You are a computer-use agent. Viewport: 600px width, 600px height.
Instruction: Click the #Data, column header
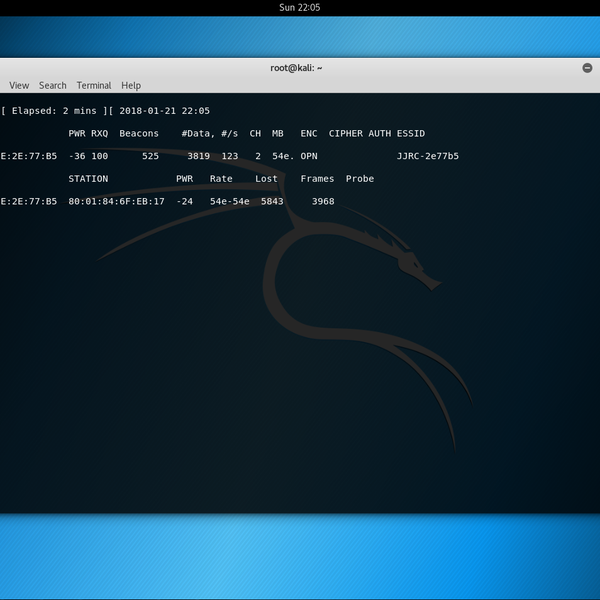[x=199, y=134]
